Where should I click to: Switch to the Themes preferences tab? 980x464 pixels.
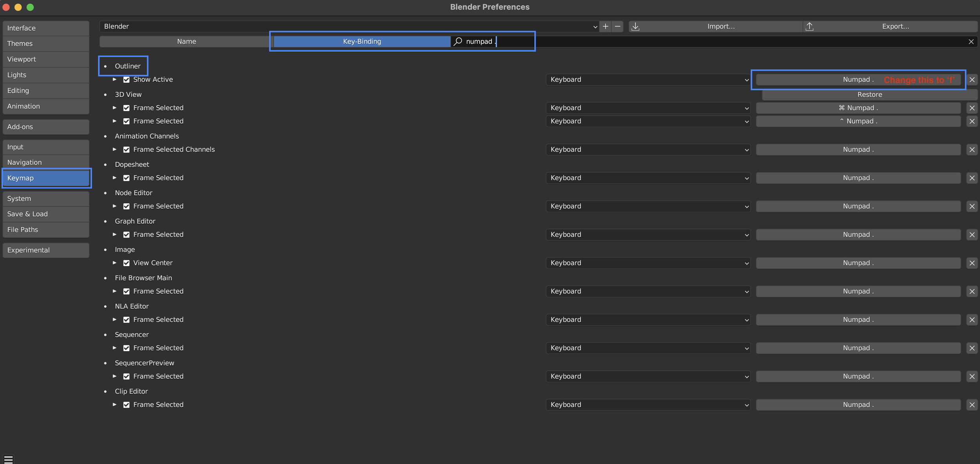[45, 43]
